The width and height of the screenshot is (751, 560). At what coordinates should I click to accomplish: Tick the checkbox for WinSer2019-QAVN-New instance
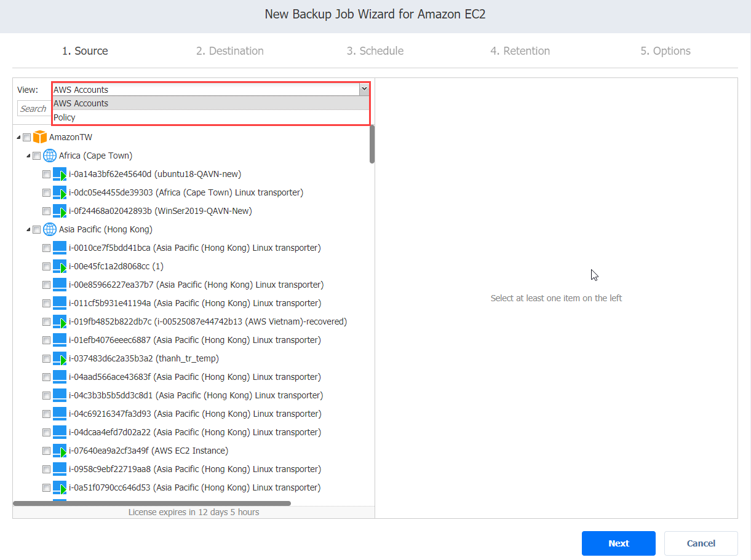pos(47,211)
